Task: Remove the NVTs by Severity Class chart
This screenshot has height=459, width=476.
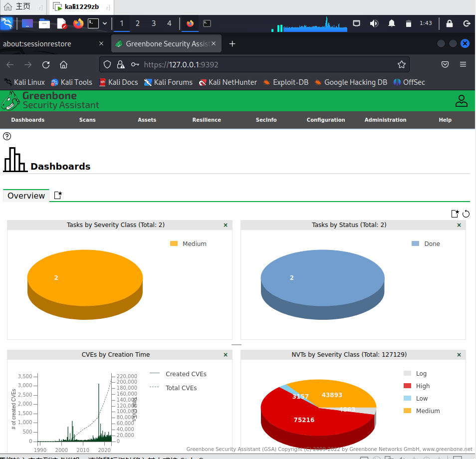Action: [x=459, y=355]
